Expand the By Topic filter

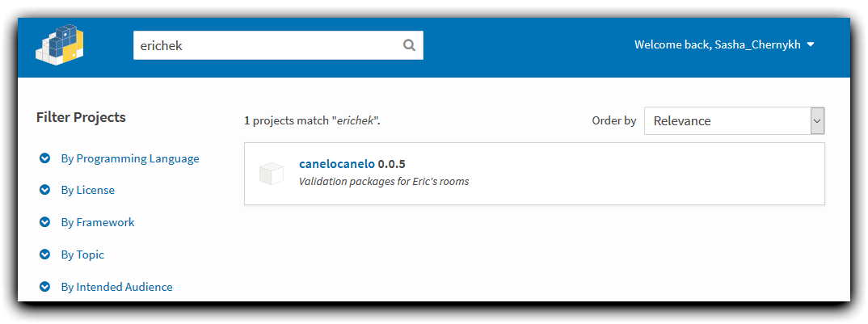coord(82,255)
